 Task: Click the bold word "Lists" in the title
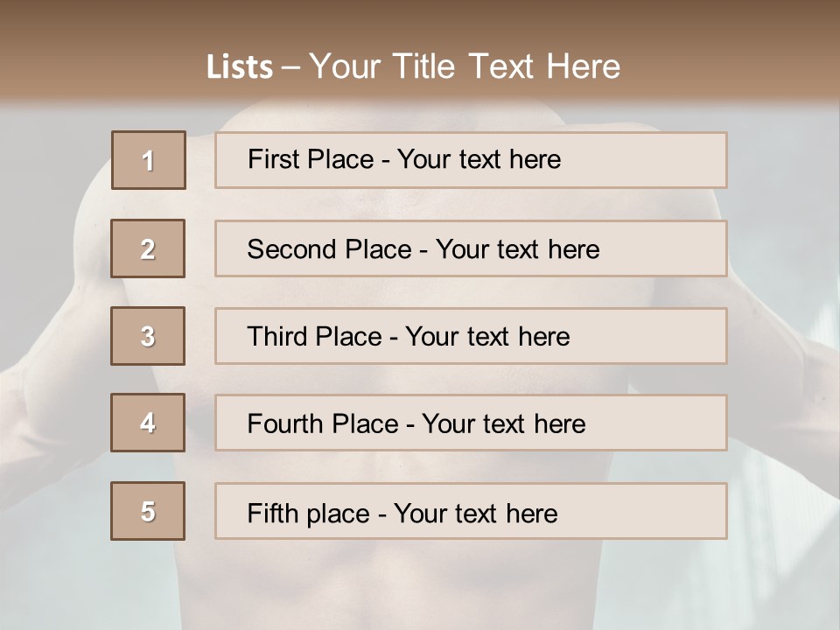pyautogui.click(x=239, y=67)
